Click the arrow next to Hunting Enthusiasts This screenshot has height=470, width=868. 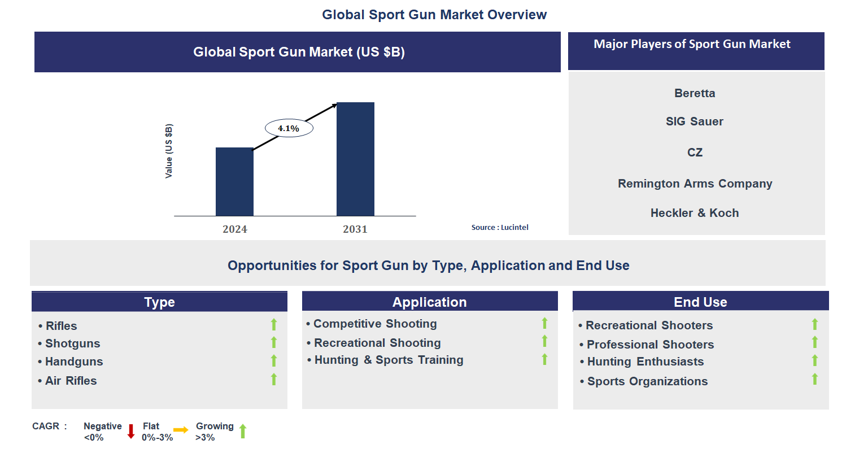[814, 361]
